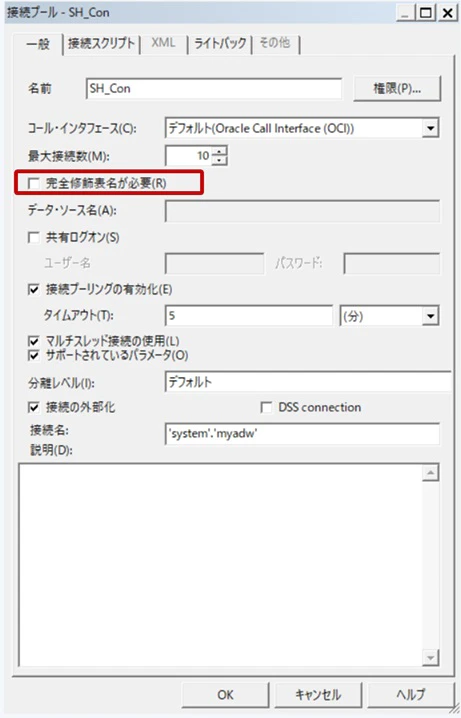Click the キャンセル button

(x=318, y=695)
